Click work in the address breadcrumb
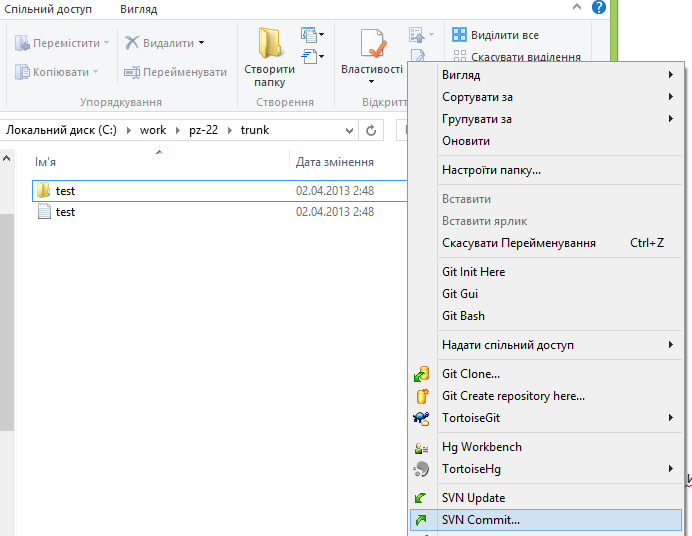This screenshot has height=536, width=692. [x=153, y=130]
